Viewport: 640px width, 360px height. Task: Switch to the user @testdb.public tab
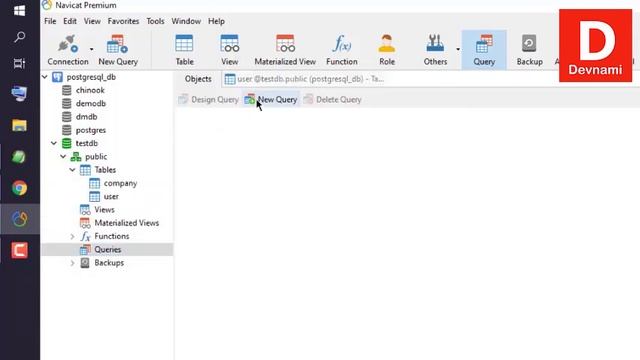pyautogui.click(x=304, y=79)
